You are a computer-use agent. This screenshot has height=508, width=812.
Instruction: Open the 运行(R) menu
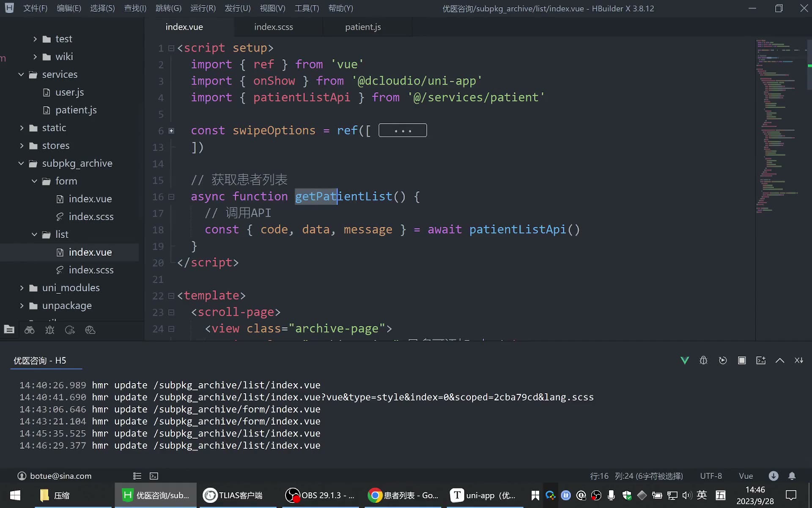[203, 8]
